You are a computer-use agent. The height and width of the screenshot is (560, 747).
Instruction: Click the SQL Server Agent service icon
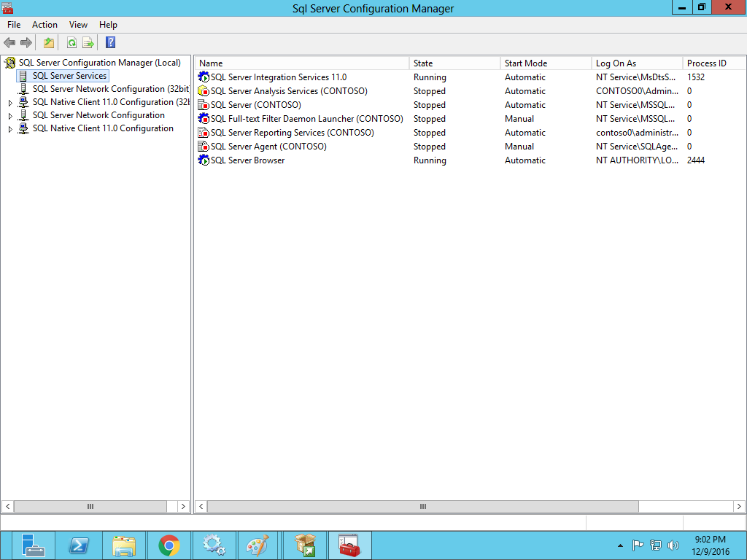click(x=204, y=146)
